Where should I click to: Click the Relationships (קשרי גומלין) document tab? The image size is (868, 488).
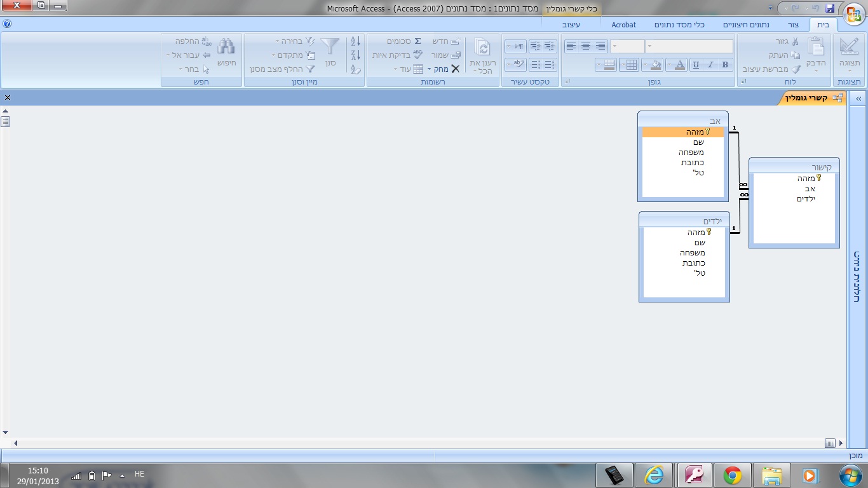[x=813, y=98]
